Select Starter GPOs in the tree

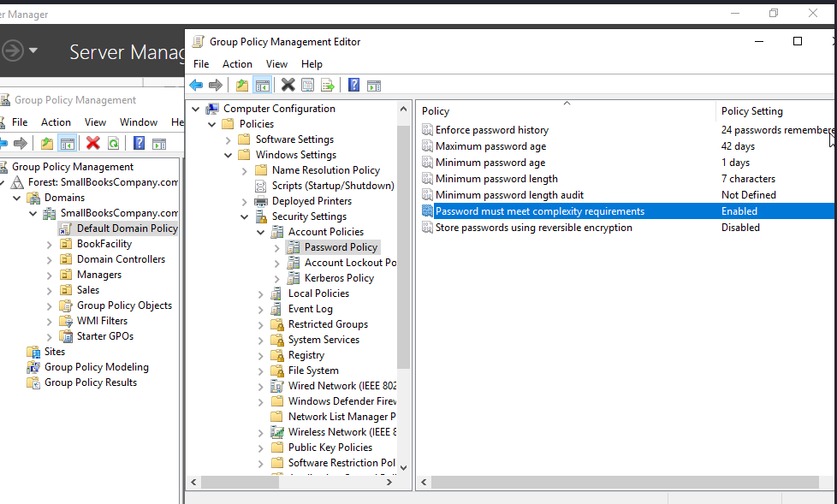(105, 336)
